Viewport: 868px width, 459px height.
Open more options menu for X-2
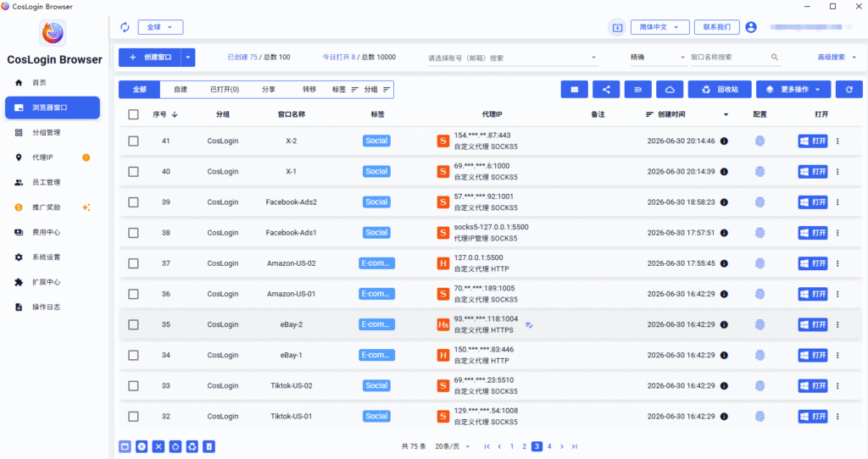click(x=837, y=141)
